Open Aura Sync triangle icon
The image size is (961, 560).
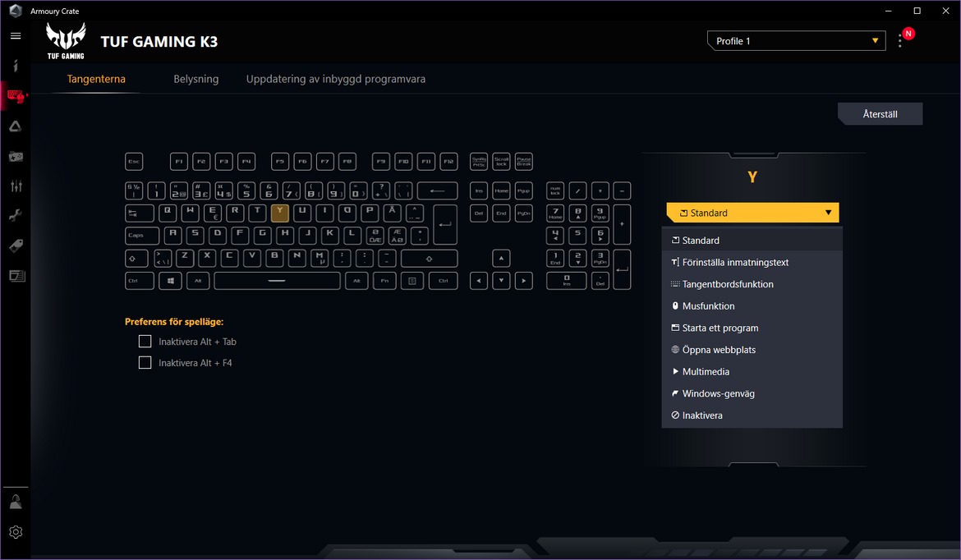click(x=16, y=126)
